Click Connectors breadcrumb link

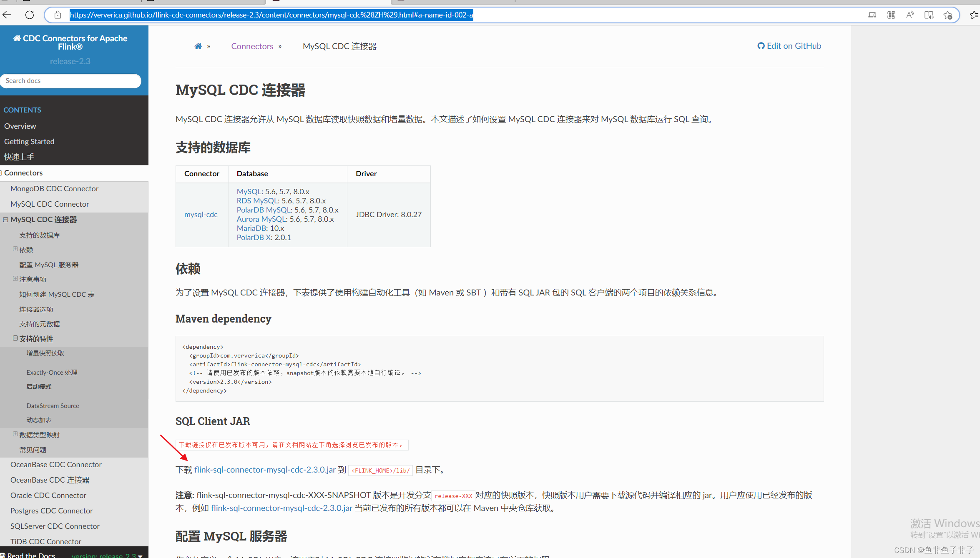(252, 46)
